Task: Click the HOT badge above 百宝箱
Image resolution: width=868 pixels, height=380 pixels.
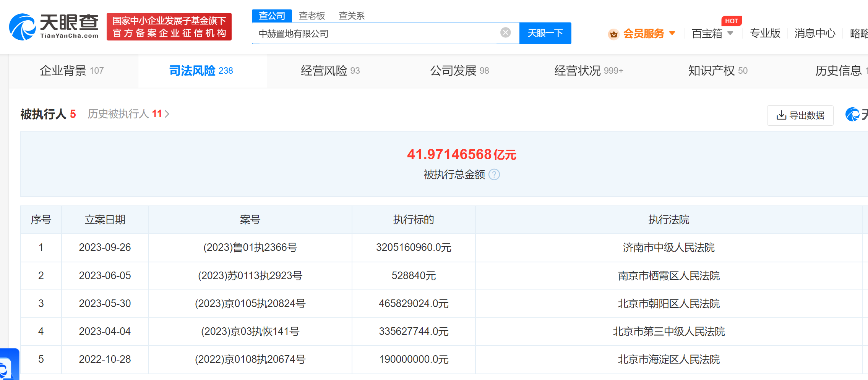Action: (x=732, y=21)
